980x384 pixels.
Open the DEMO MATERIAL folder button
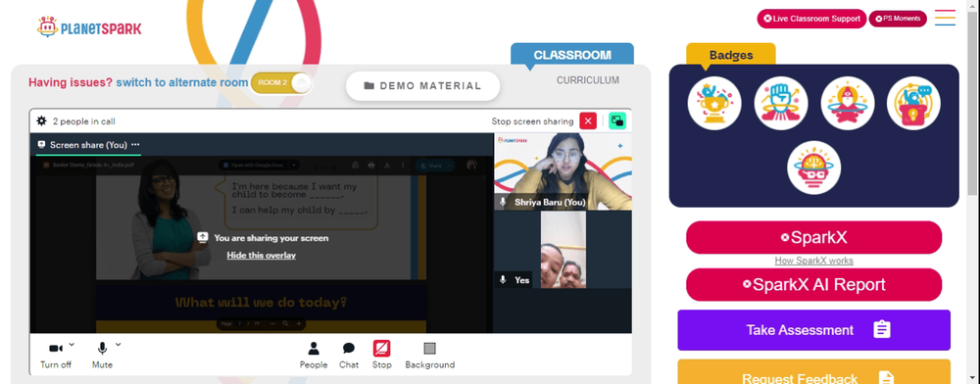(x=423, y=86)
